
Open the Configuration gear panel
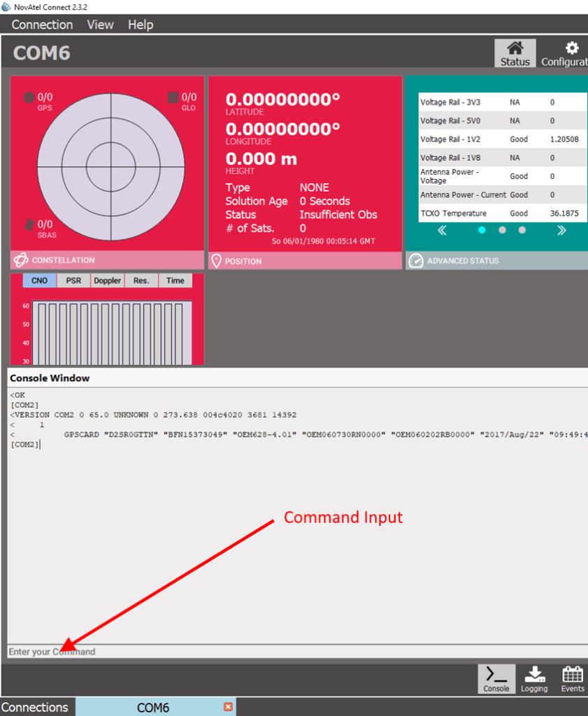click(566, 53)
